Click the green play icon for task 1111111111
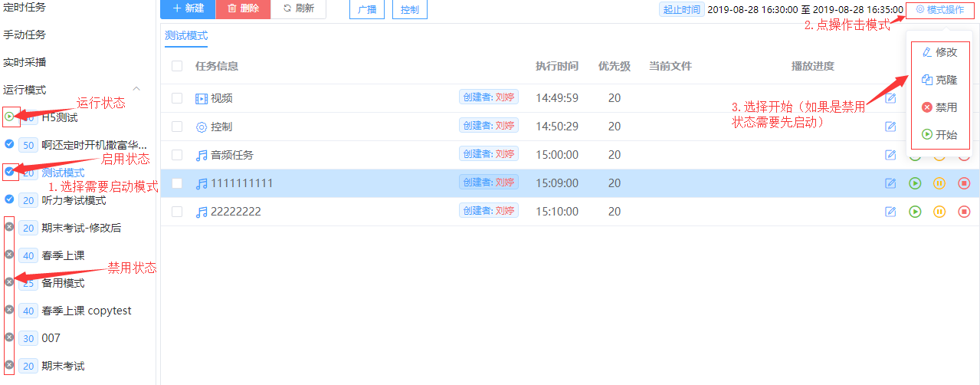Image resolution: width=980 pixels, height=385 pixels. point(915,183)
